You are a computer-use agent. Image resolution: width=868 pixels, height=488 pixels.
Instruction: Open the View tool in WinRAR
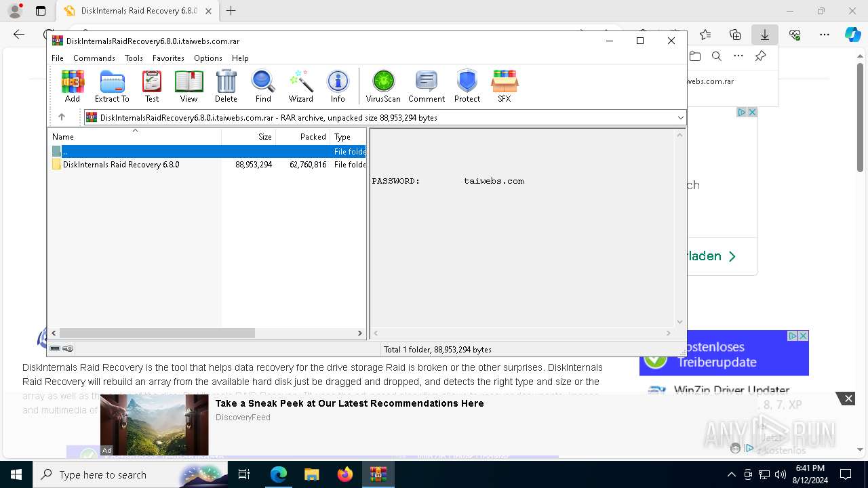pyautogui.click(x=189, y=86)
